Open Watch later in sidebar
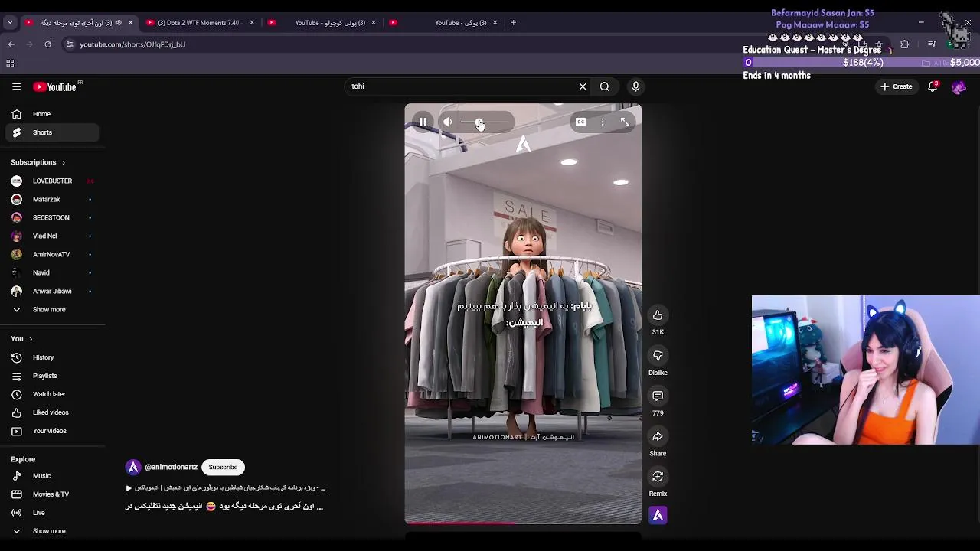 point(52,394)
